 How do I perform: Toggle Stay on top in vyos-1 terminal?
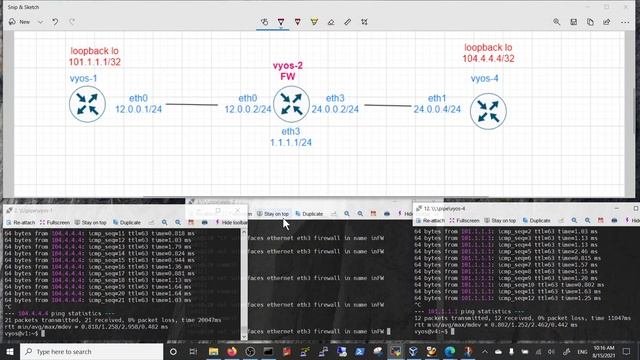pyautogui.click(x=90, y=222)
